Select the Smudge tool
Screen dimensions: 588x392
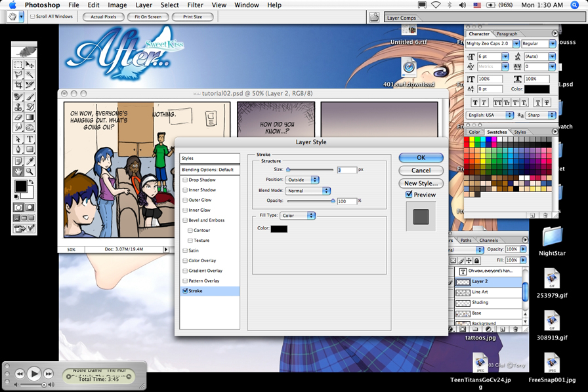18,127
